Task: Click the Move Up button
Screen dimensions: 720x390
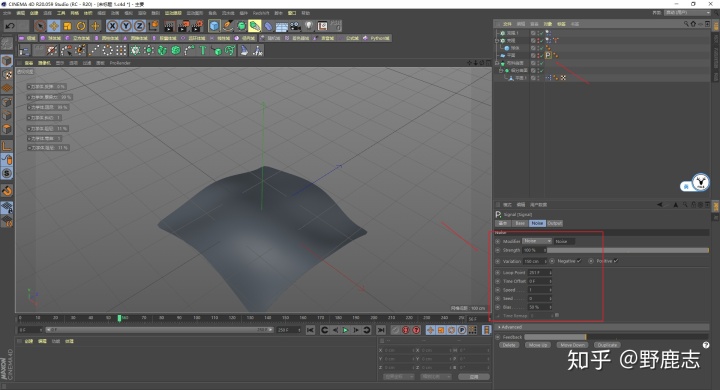Action: 538,345
